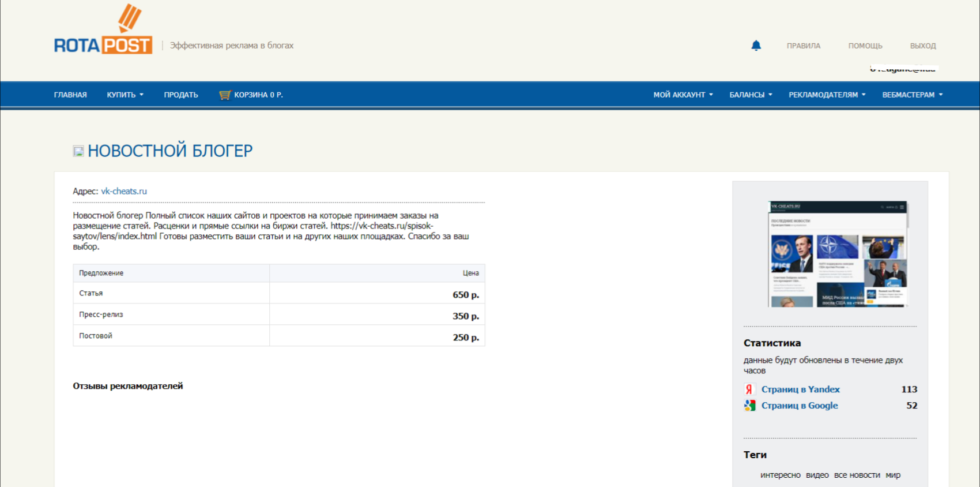Go to ГЛАВНАЯ page
Screen dimensions: 980x487
coord(70,95)
